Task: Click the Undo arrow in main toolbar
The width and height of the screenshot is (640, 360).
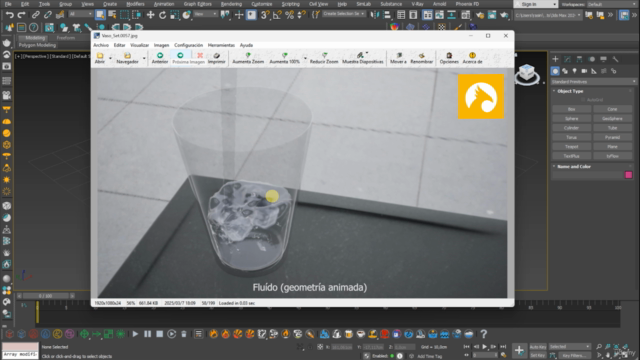Action: [x=9, y=15]
